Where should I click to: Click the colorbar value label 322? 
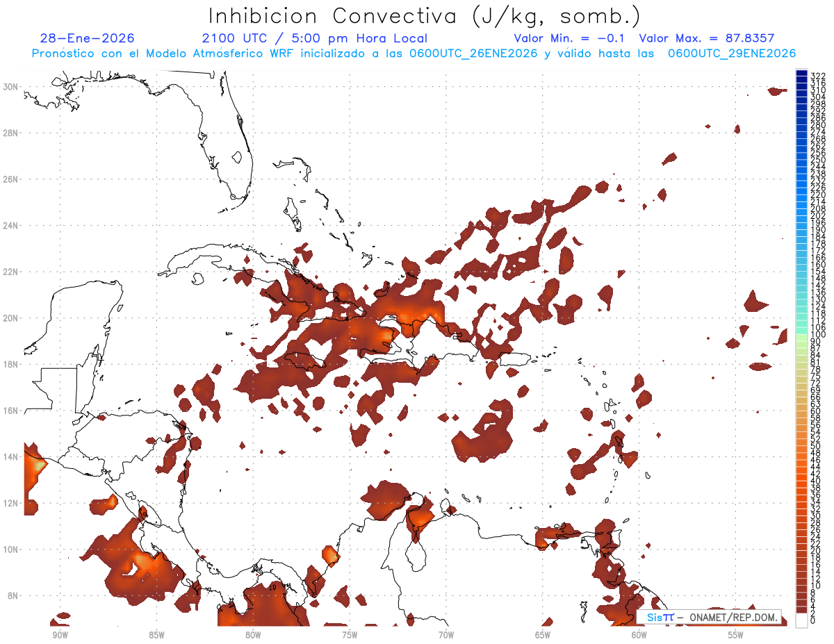[818, 76]
